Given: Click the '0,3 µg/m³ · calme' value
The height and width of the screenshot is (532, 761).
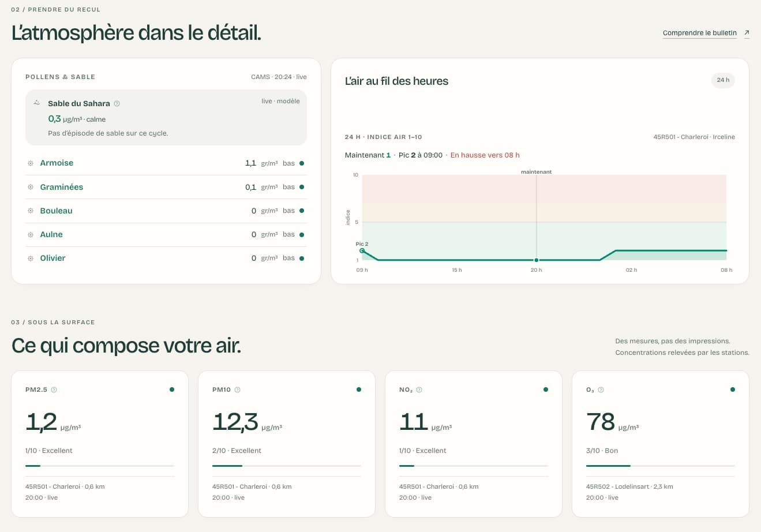Looking at the screenshot, I should click(77, 119).
